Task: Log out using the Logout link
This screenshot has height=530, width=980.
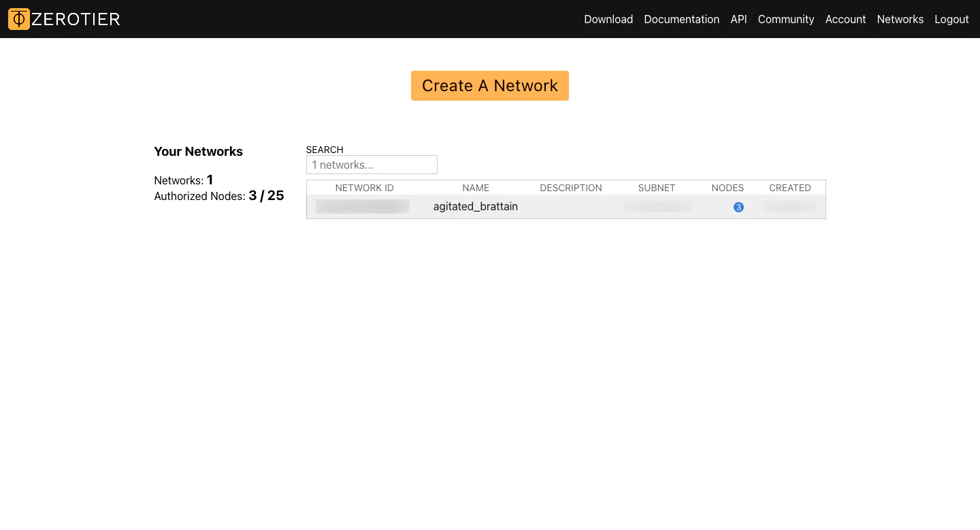Action: coord(951,19)
